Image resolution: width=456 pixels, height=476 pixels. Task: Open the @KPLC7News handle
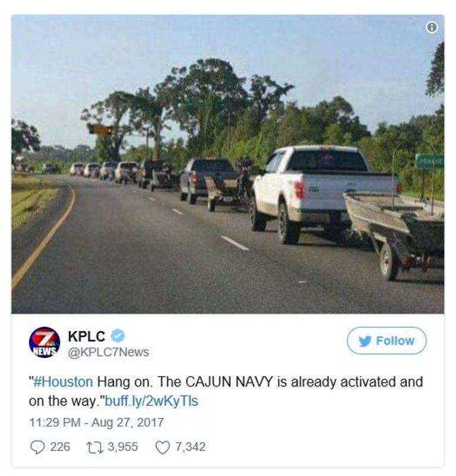click(109, 352)
